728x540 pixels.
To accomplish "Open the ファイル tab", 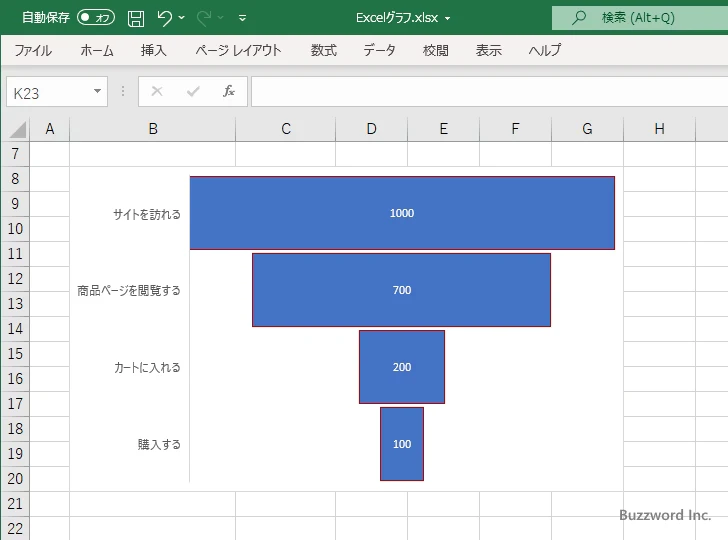I will (x=33, y=50).
